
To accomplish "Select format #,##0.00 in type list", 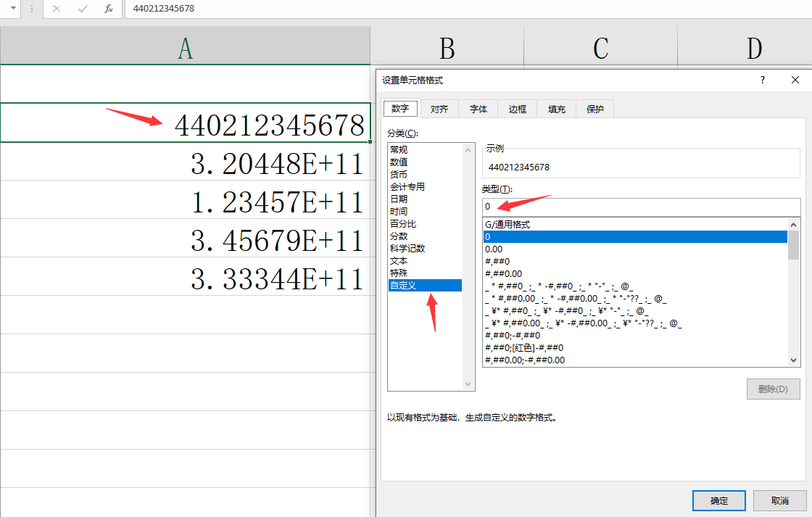I will point(635,273).
